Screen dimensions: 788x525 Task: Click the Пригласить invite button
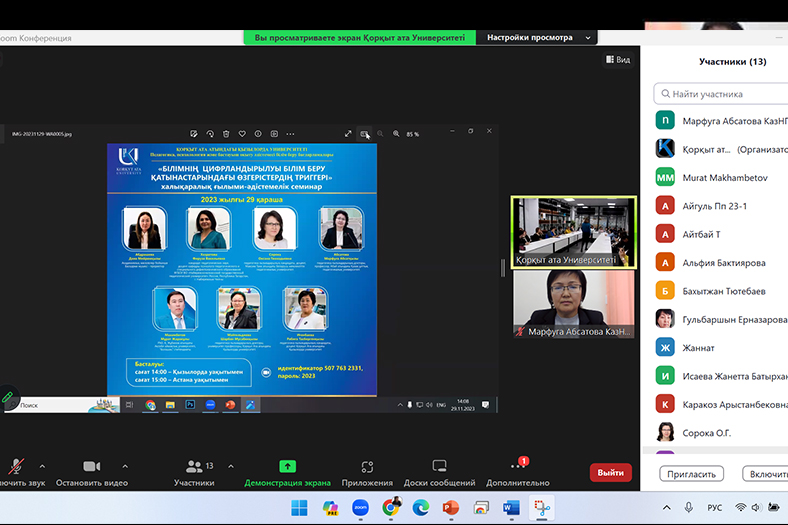(691, 474)
